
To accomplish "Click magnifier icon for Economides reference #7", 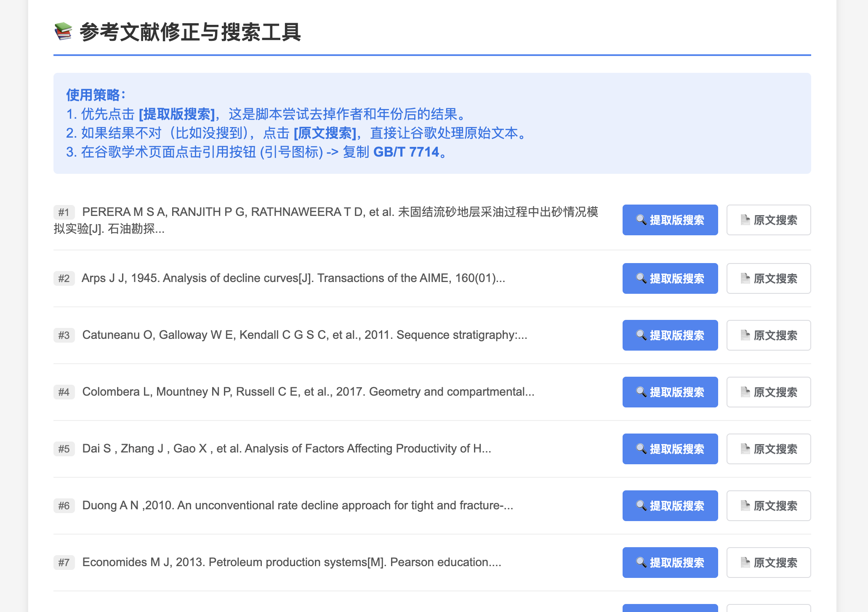I will (641, 562).
